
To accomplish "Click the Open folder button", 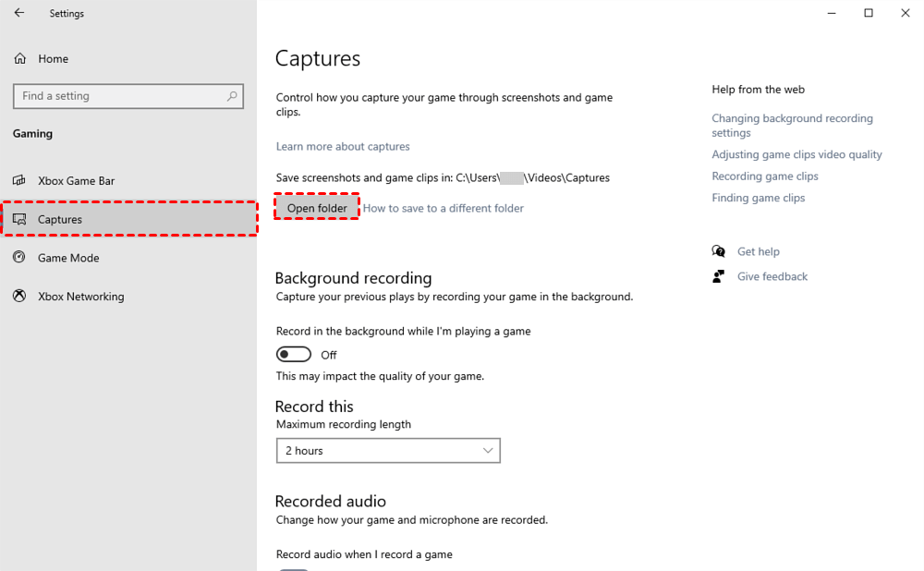I will tap(317, 208).
